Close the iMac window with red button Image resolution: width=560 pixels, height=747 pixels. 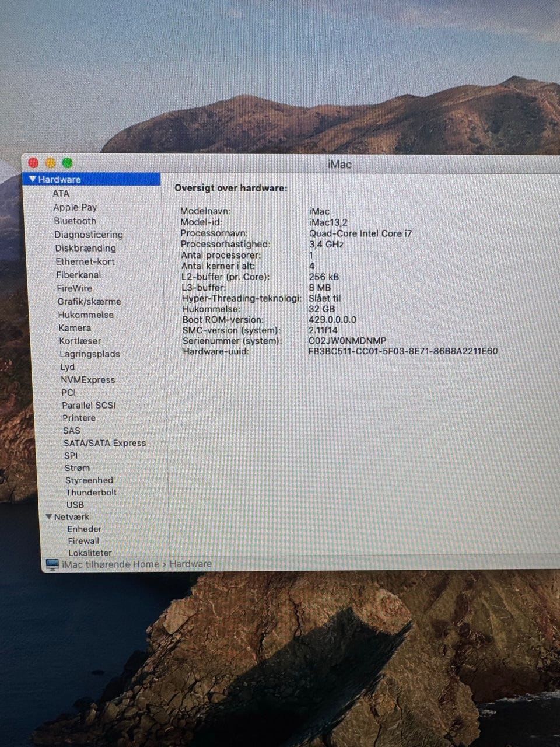[x=34, y=163]
